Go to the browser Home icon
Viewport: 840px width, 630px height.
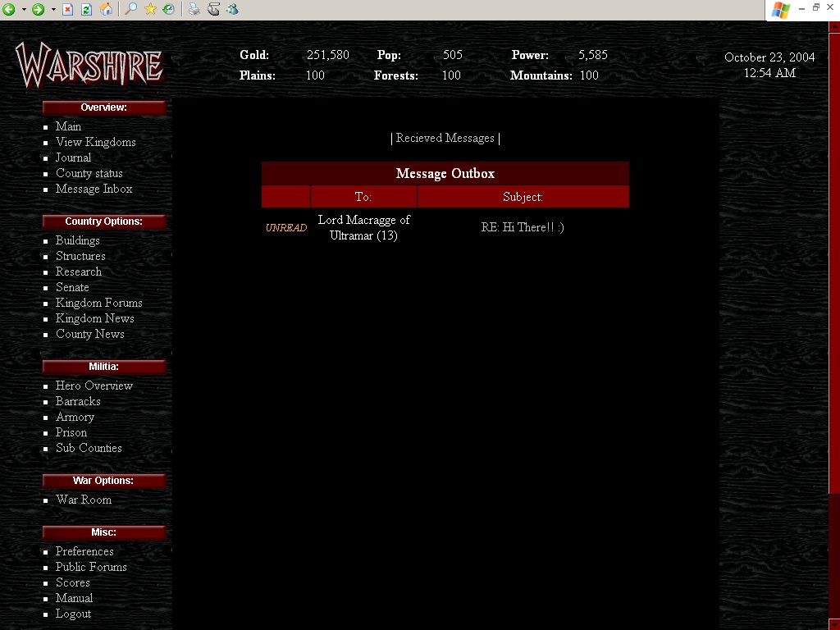[x=106, y=10]
